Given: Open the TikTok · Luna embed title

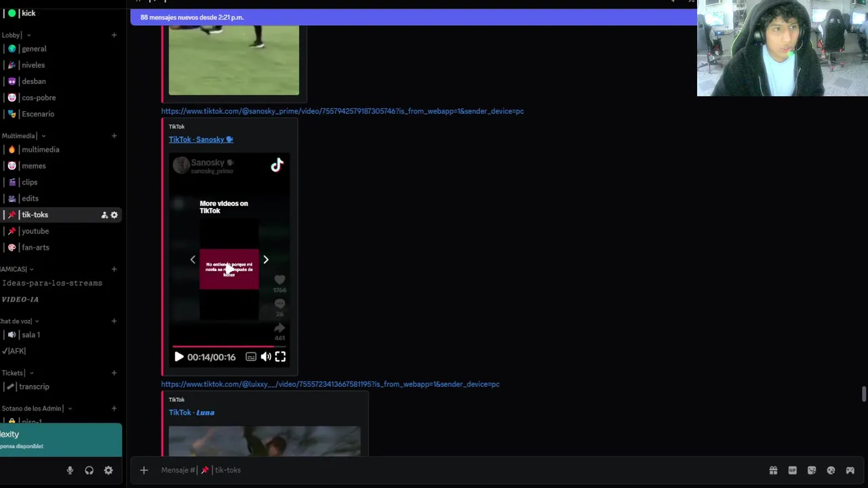Looking at the screenshot, I should [191, 413].
